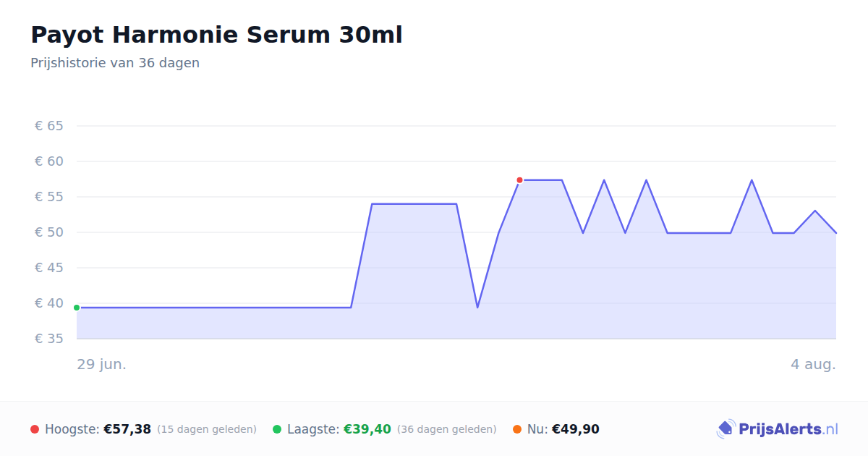The width and height of the screenshot is (868, 456).
Task: Click the € 50 axis label
Action: click(x=49, y=232)
